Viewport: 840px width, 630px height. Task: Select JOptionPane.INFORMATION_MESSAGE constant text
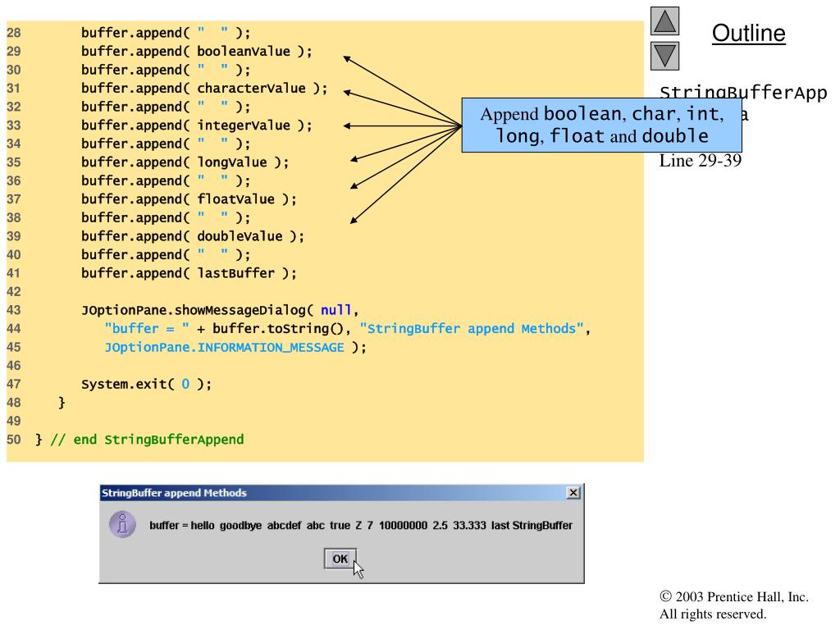point(224,348)
